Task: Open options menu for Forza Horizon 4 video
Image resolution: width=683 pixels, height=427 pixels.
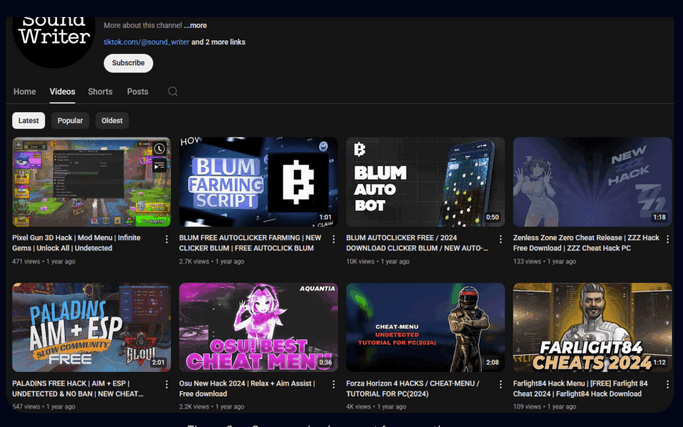Action: (501, 384)
